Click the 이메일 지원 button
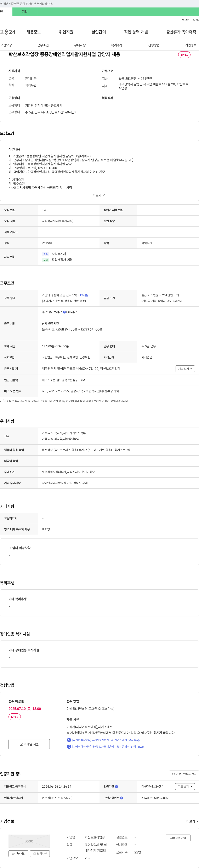Image resolution: width=199 pixels, height=868 pixels. [29, 744]
